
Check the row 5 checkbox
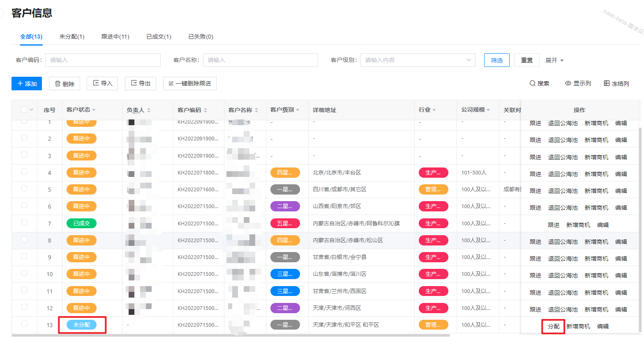[24, 188]
